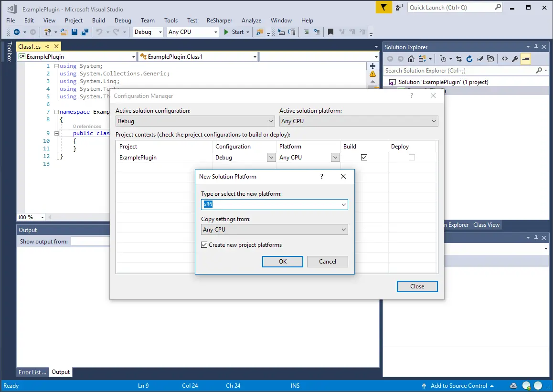Toggle Create new project platforms checkbox

204,244
